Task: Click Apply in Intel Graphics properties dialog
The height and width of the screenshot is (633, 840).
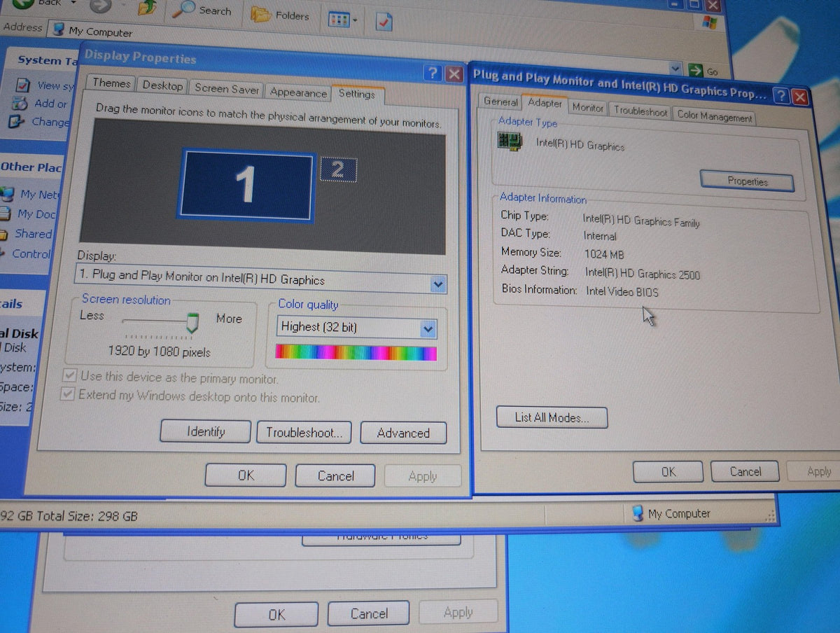Action: (815, 472)
